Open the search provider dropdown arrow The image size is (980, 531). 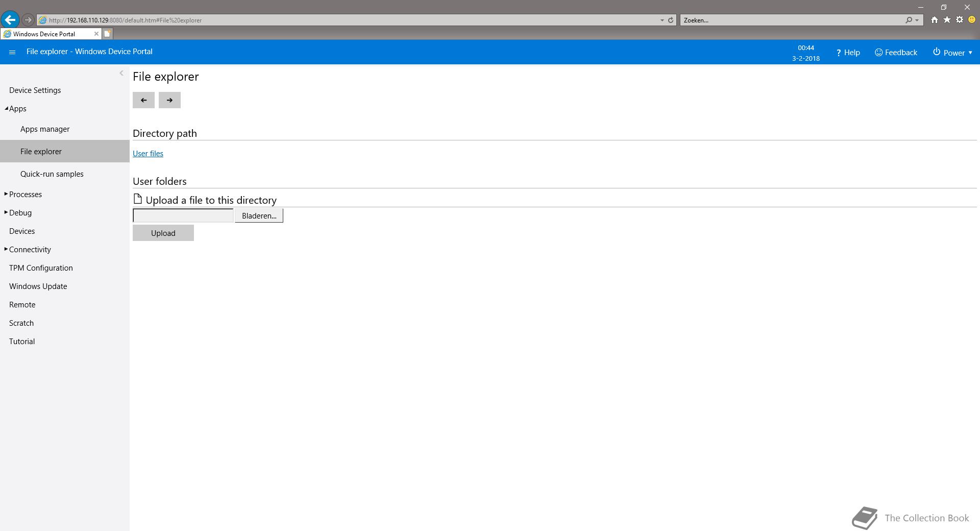coord(917,20)
